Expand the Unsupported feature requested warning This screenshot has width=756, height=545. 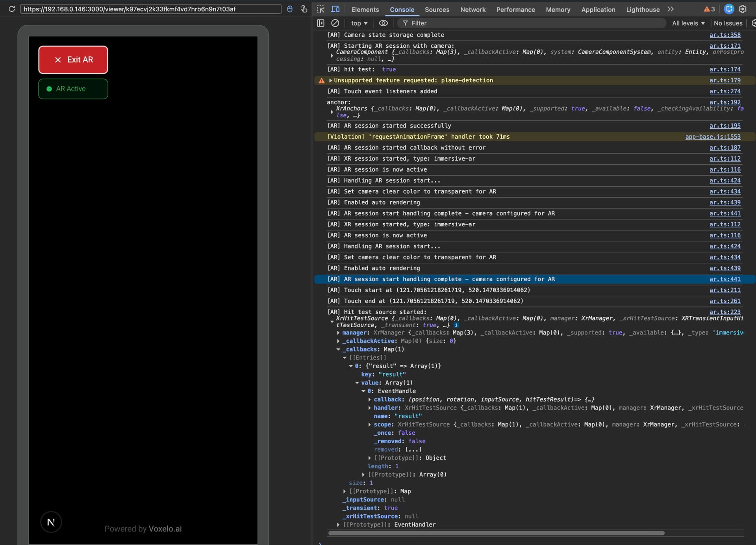331,80
